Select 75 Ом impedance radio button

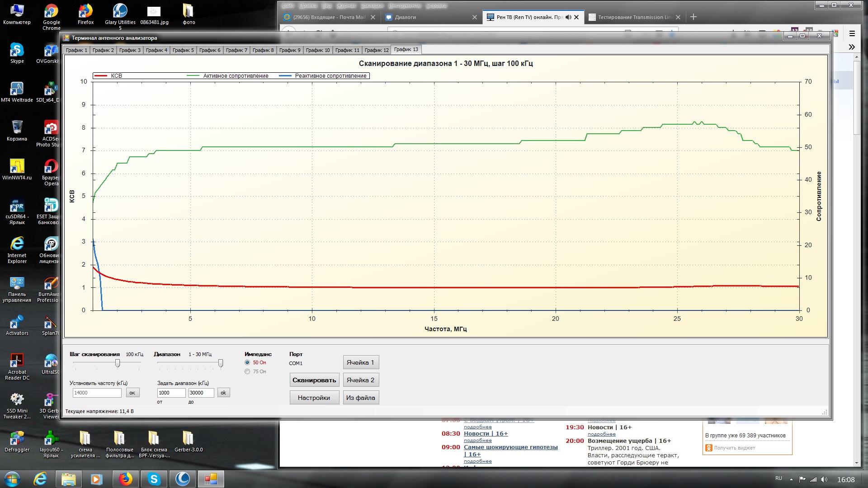tap(247, 371)
